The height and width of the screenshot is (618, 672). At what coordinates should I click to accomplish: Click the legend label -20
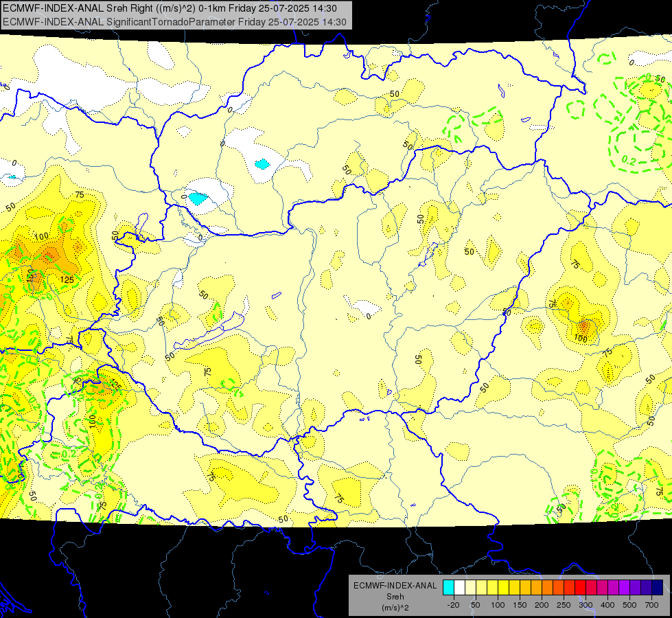(454, 605)
